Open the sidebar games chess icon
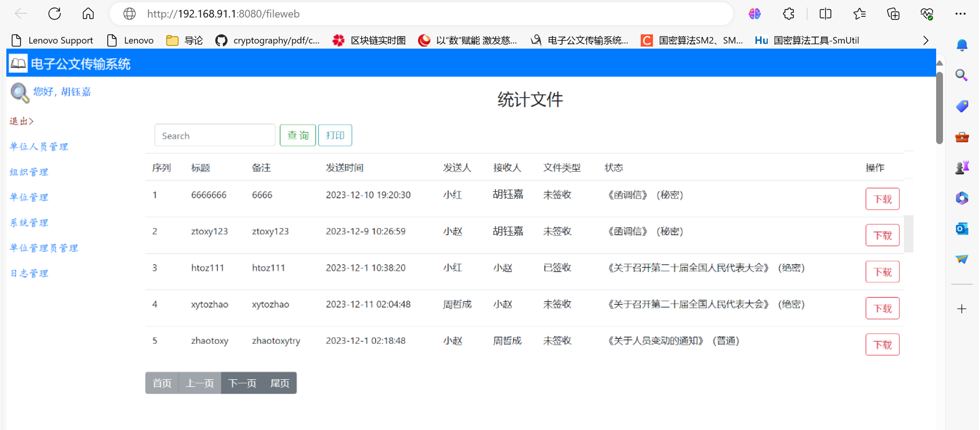This screenshot has height=430, width=980. click(962, 167)
